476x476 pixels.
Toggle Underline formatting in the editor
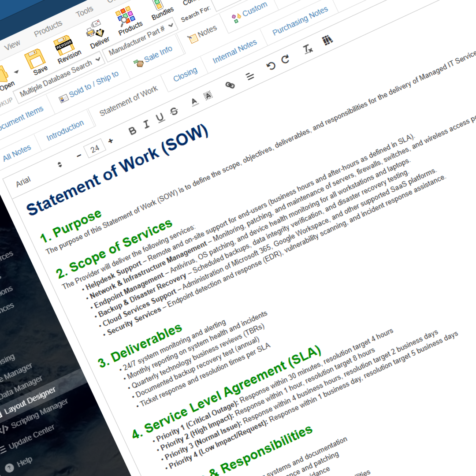[x=160, y=118]
